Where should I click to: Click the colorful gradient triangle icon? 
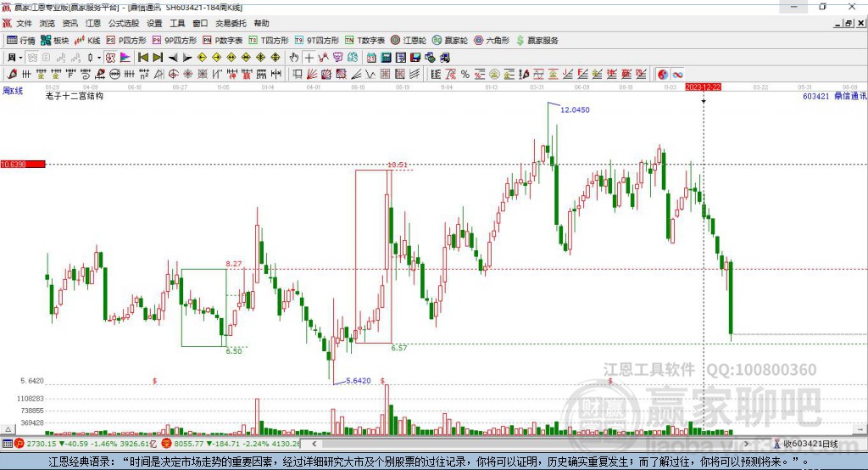(x=125, y=58)
